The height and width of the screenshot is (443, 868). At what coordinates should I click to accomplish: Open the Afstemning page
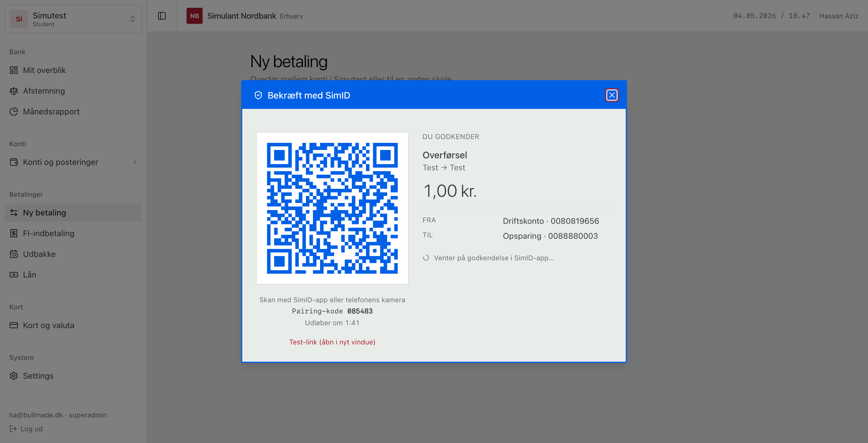point(73,91)
